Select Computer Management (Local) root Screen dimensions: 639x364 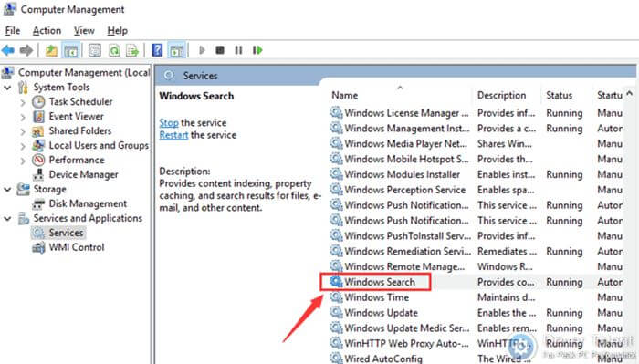click(84, 72)
